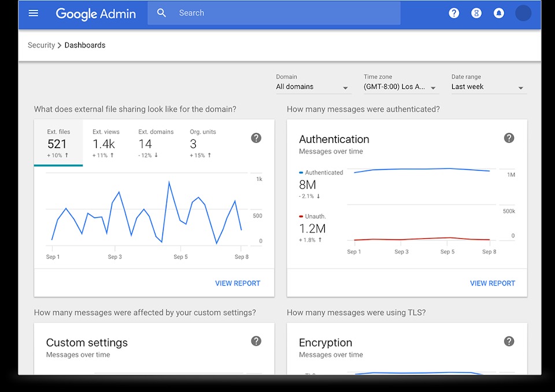The height and width of the screenshot is (392, 555).
Task: Click the Security breadcrumb link
Action: (x=41, y=45)
